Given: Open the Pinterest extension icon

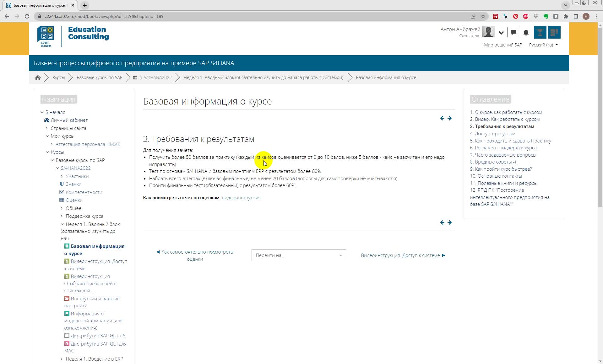Looking at the screenshot, I should tap(516, 16).
